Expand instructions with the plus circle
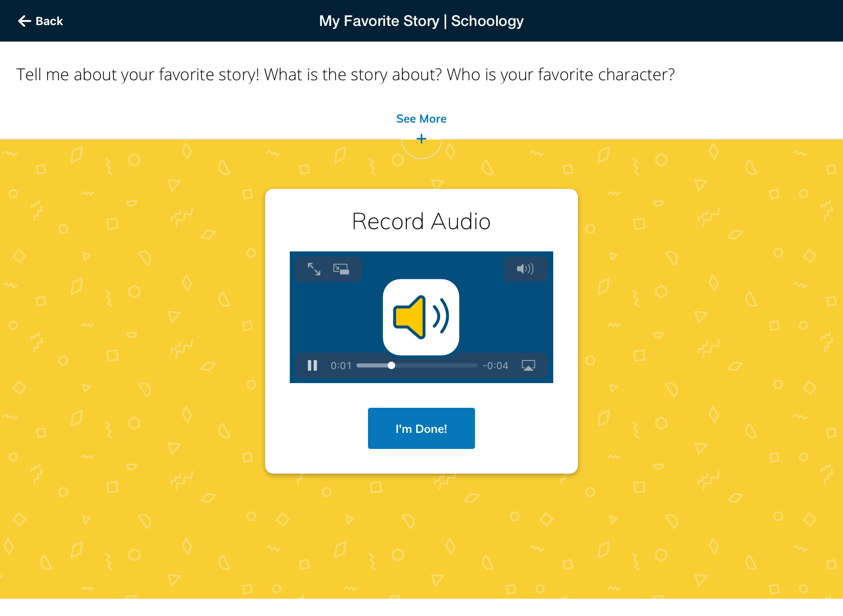The width and height of the screenshot is (843, 616). pos(421,139)
